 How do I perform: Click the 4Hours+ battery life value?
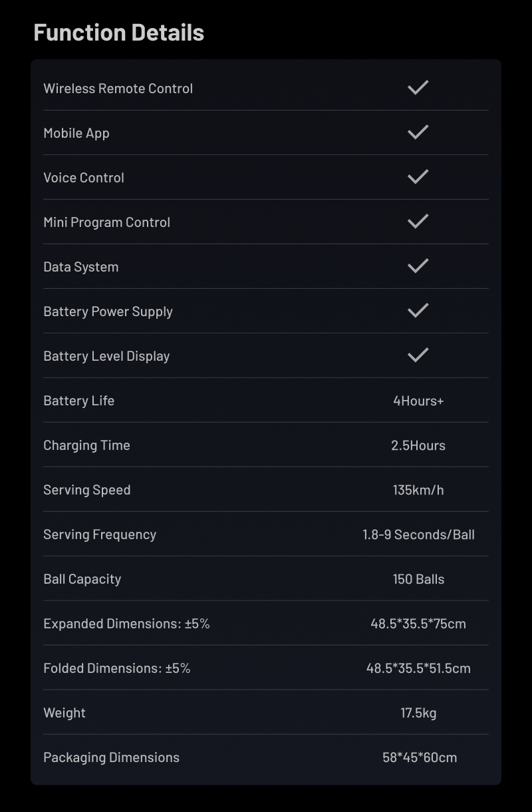(x=418, y=401)
